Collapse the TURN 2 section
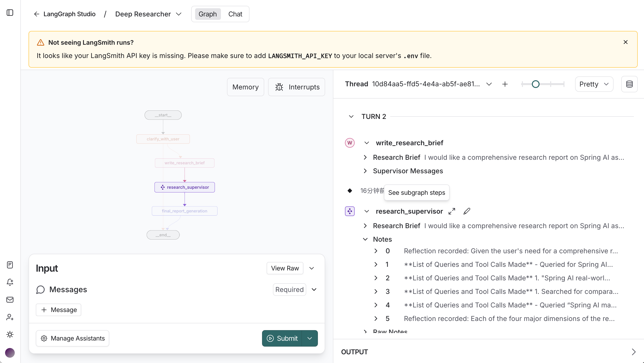The image size is (644, 363). 351,116
